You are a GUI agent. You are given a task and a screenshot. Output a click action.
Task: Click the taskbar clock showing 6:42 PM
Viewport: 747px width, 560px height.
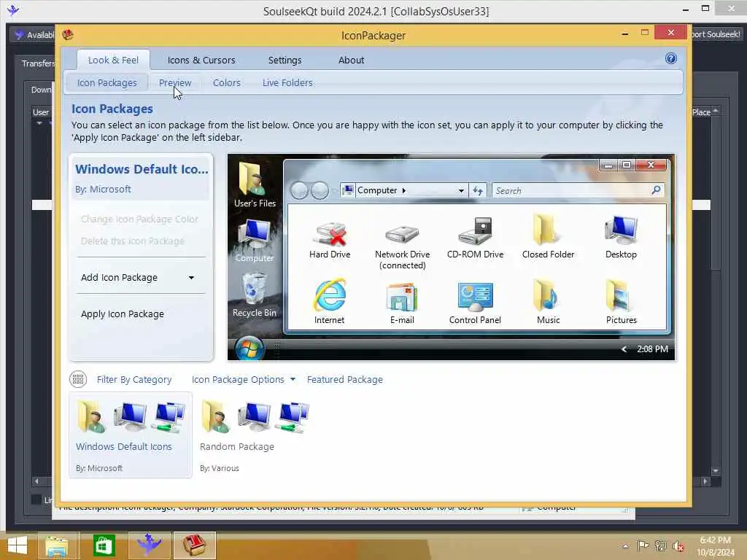click(x=715, y=546)
